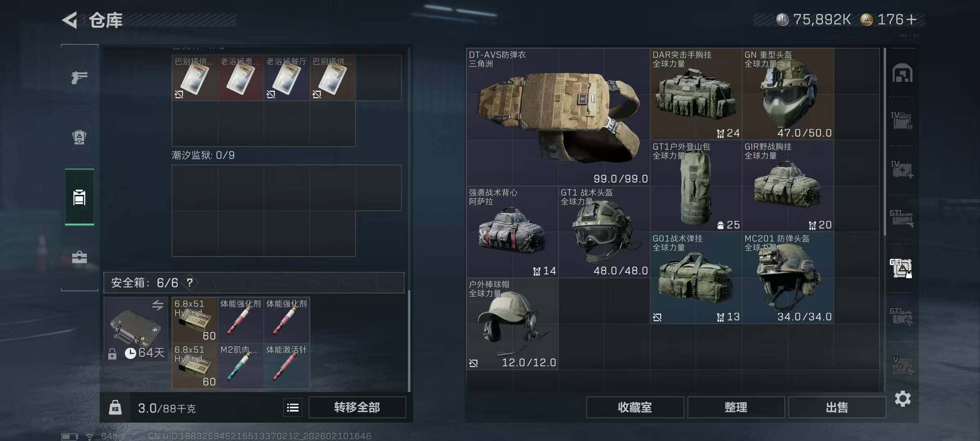Click the 出售 button

coord(837,407)
